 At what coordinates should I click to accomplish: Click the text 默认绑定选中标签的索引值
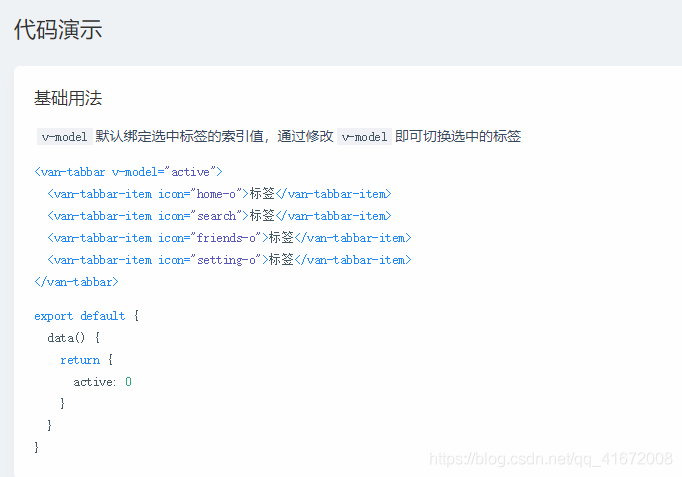[181, 137]
